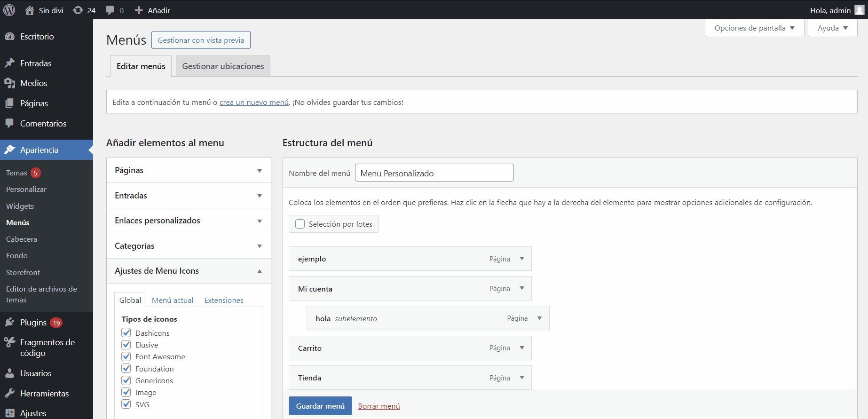Click the WordPress logo icon
This screenshot has height=419, width=868.
[x=9, y=10]
